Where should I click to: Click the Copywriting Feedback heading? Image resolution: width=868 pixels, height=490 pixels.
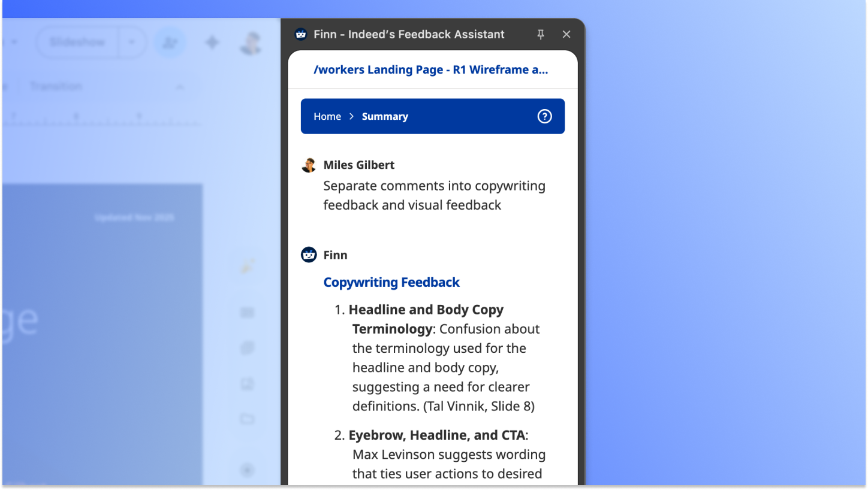(x=391, y=282)
